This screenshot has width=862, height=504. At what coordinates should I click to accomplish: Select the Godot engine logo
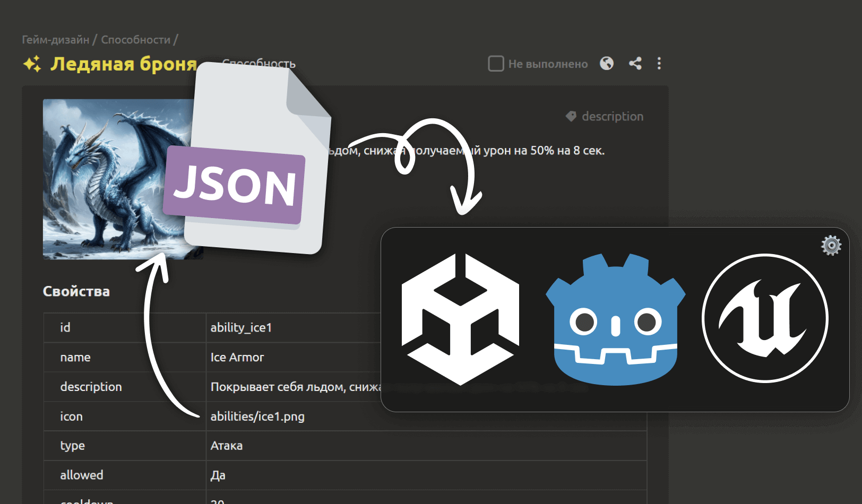(616, 319)
